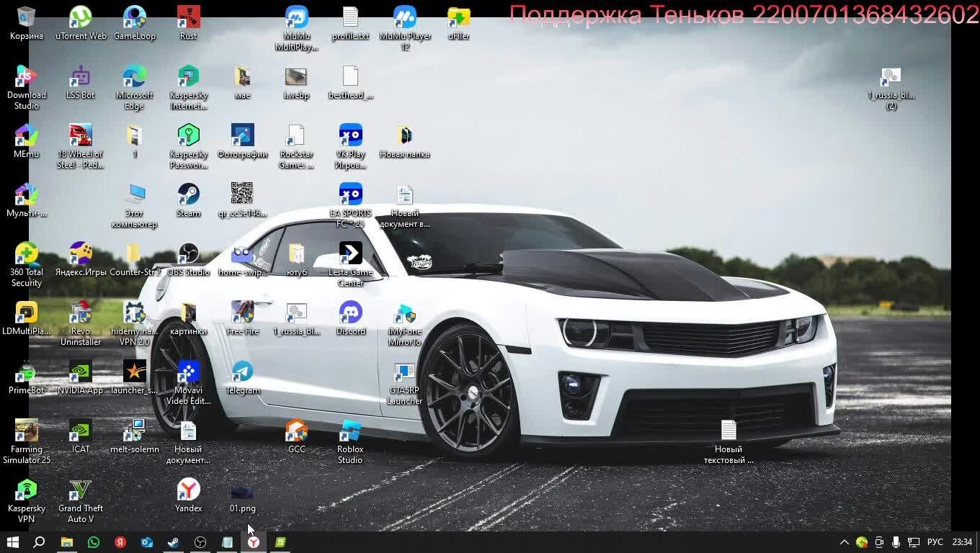Select the GameLoop desktop shortcut

point(135,23)
